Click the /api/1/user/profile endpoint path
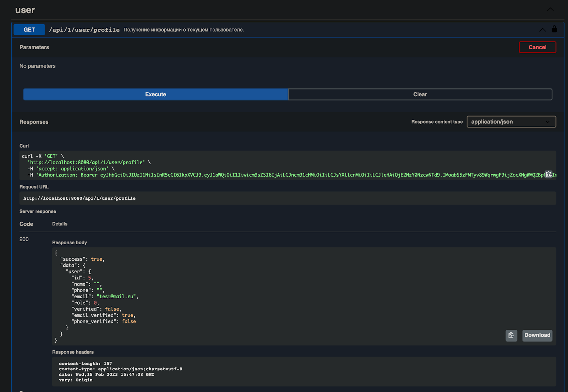The width and height of the screenshot is (568, 392). point(84,30)
